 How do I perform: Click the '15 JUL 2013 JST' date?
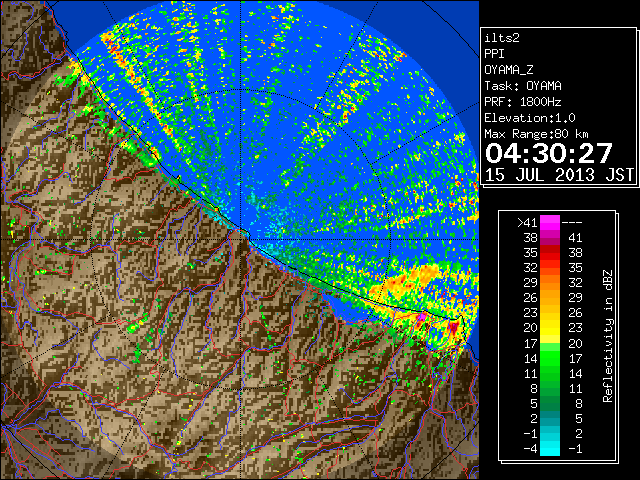(559, 175)
